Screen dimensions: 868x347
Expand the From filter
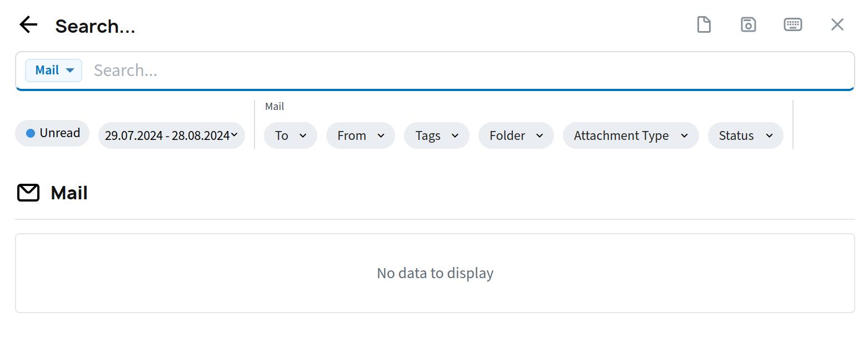click(x=360, y=135)
